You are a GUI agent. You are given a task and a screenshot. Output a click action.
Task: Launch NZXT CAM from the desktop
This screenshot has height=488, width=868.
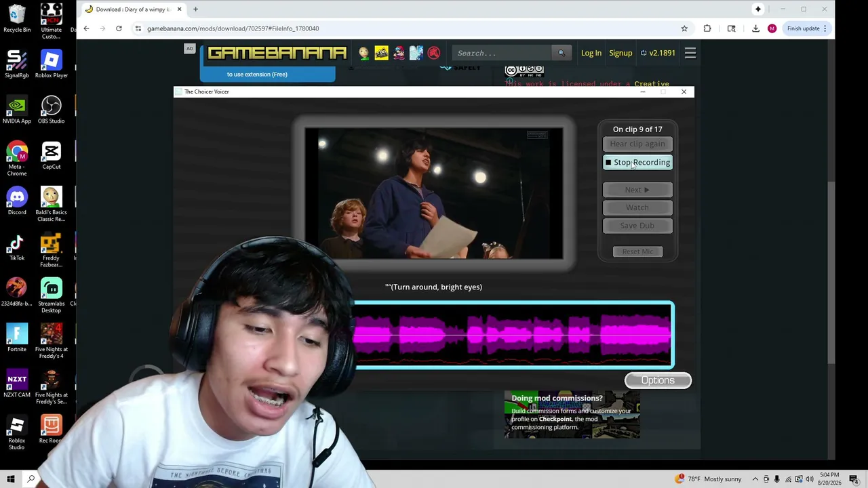[17, 384]
